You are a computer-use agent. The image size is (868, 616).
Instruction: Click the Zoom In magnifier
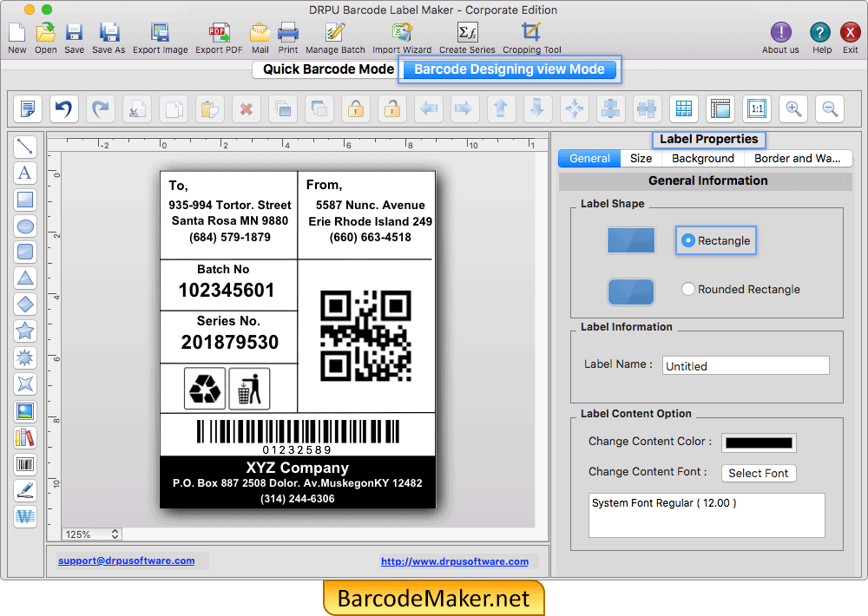coord(793,108)
